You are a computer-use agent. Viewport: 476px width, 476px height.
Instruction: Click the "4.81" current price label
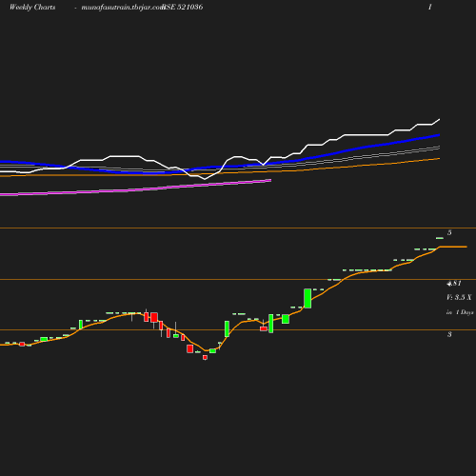pyautogui.click(x=454, y=283)
